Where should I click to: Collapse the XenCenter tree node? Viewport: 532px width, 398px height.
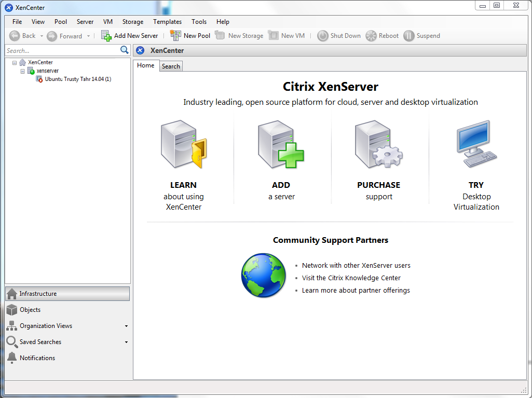[15, 63]
